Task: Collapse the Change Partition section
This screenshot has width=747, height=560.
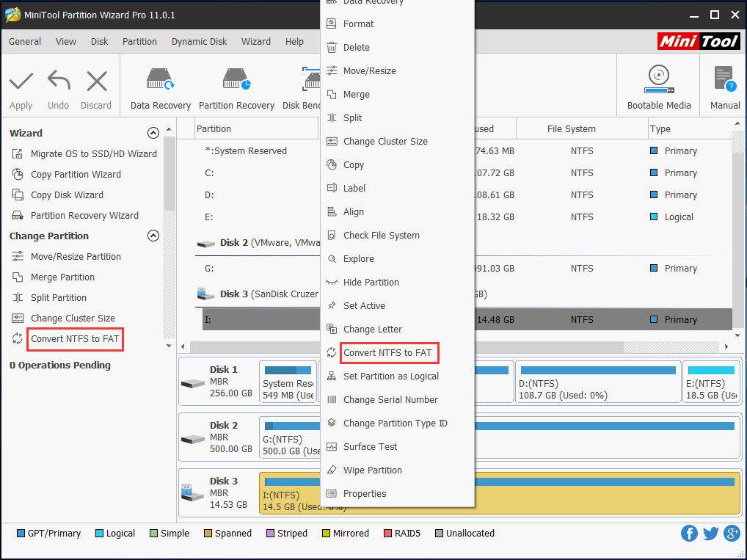Action: tap(153, 236)
